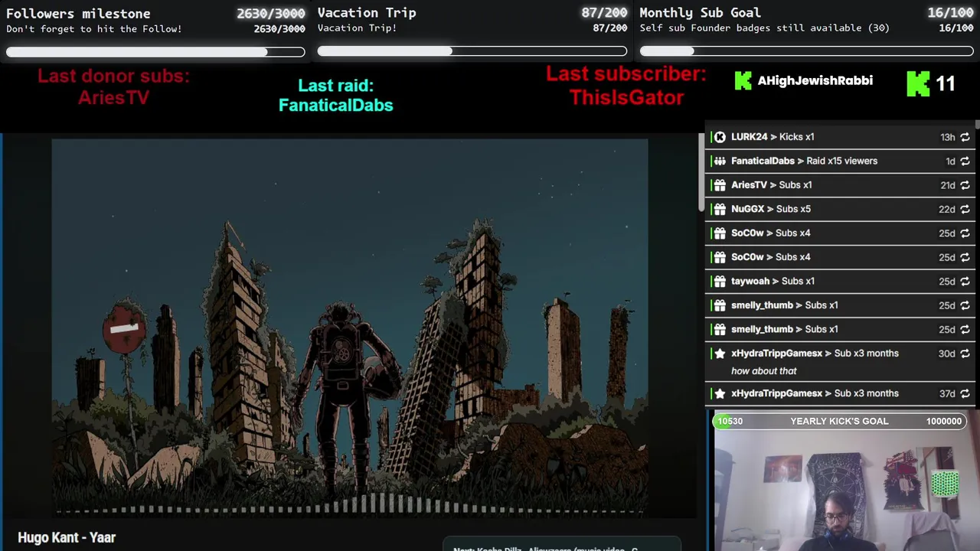The height and width of the screenshot is (551, 980).
Task: Click the gift icon in the taywoah row
Action: tap(720, 281)
